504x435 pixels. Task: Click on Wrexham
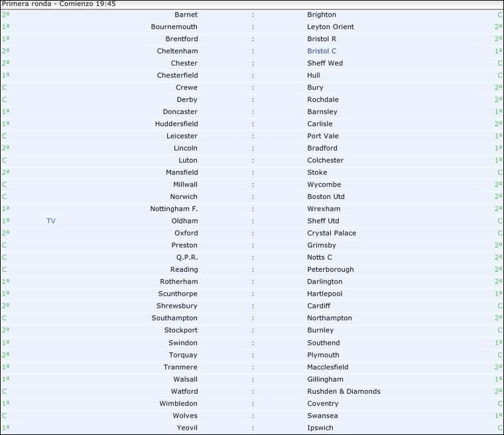(x=324, y=209)
